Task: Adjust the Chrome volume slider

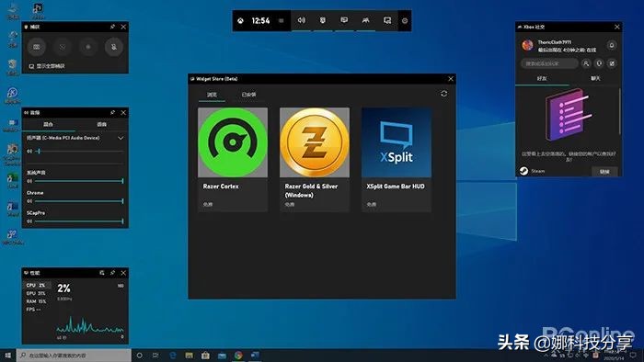Action: coord(79,201)
